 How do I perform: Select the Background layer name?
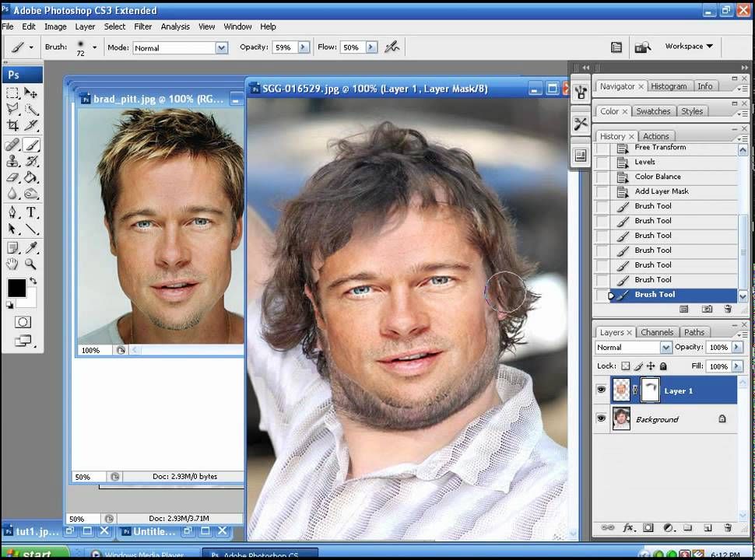pyautogui.click(x=657, y=419)
